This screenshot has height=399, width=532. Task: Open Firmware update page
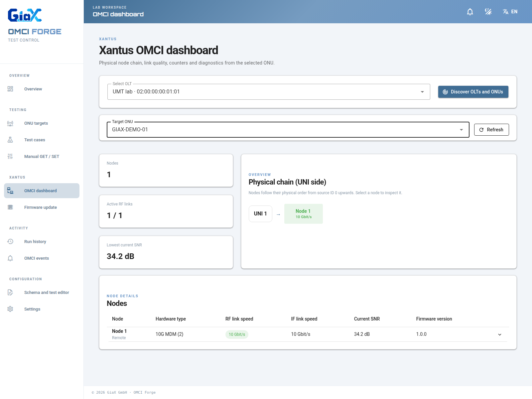(x=42, y=207)
